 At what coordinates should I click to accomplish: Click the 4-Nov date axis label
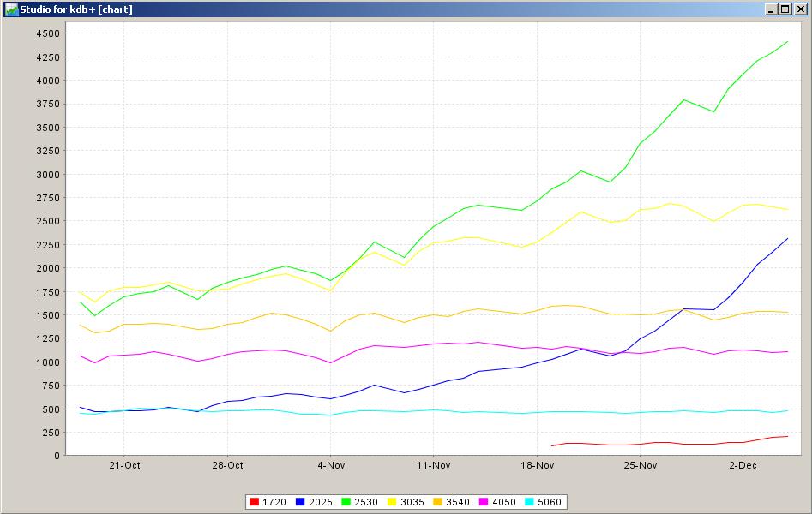pos(331,465)
